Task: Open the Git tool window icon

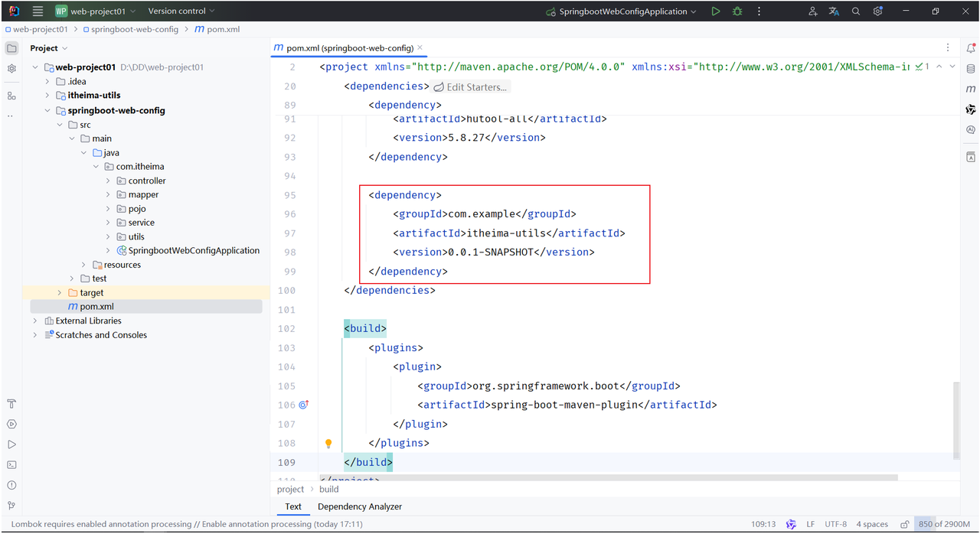Action: [11, 506]
